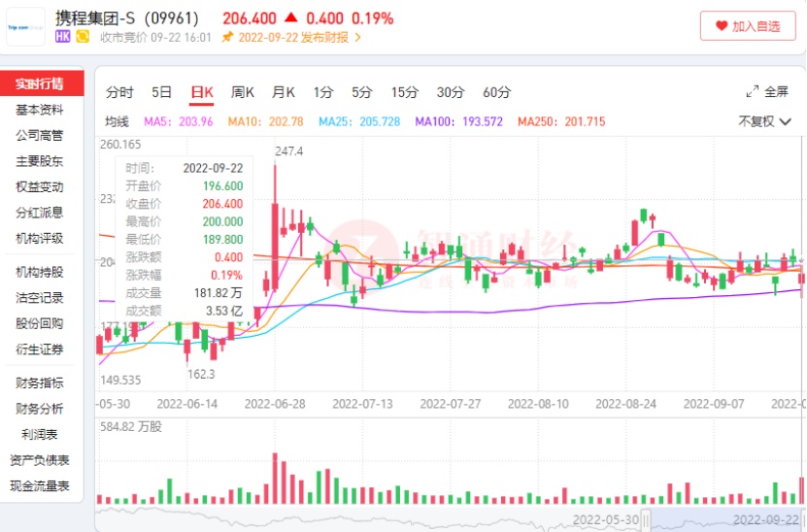
Task: Click the 全屏 fullscreen button
Action: click(x=767, y=92)
